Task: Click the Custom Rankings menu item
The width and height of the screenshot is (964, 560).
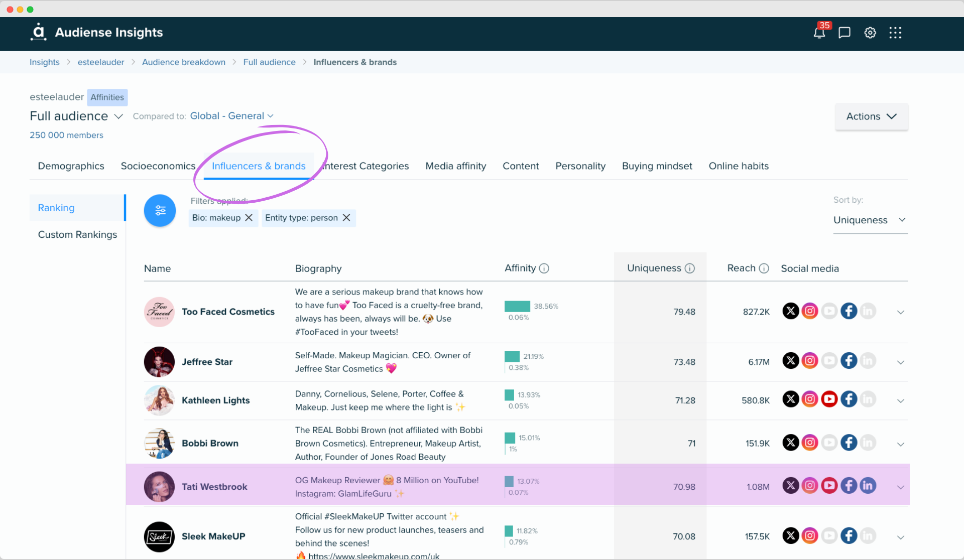Action: (x=77, y=235)
